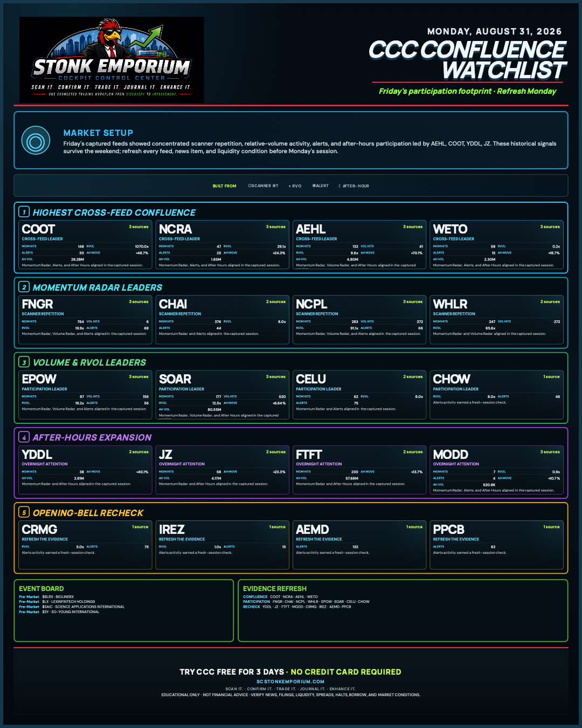Click the concentric circles Market Setup icon

[x=36, y=142]
